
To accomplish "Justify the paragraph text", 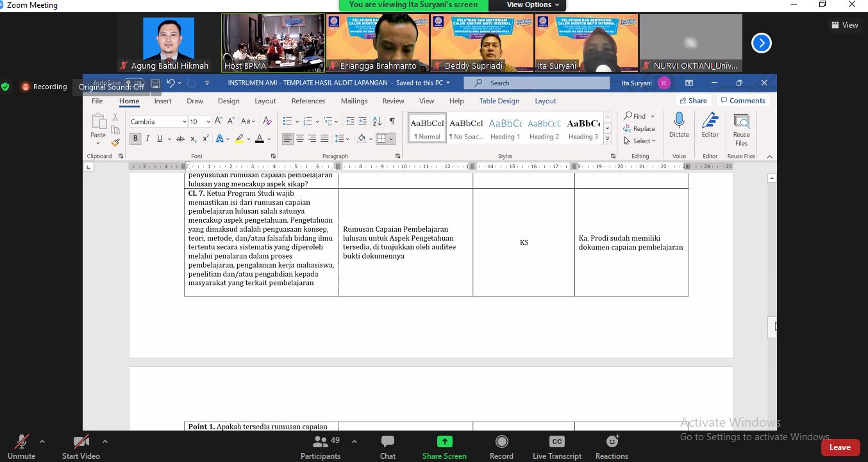I will [324, 139].
